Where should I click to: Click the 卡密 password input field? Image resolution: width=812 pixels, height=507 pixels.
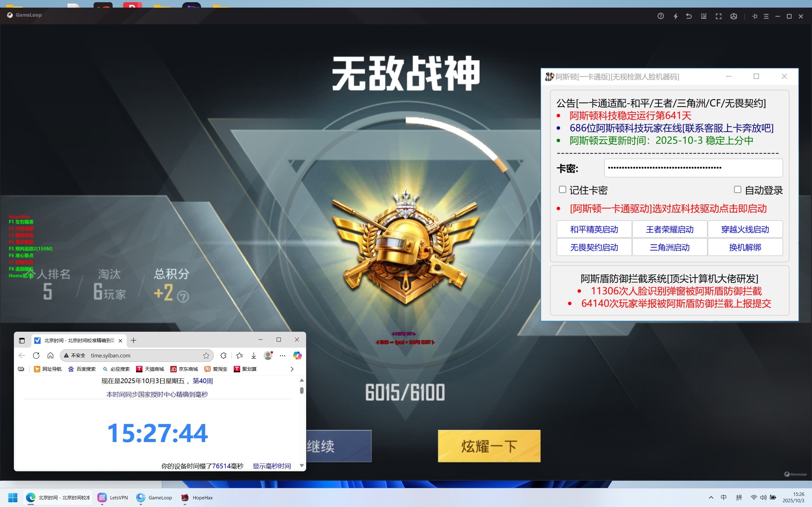[693, 168]
